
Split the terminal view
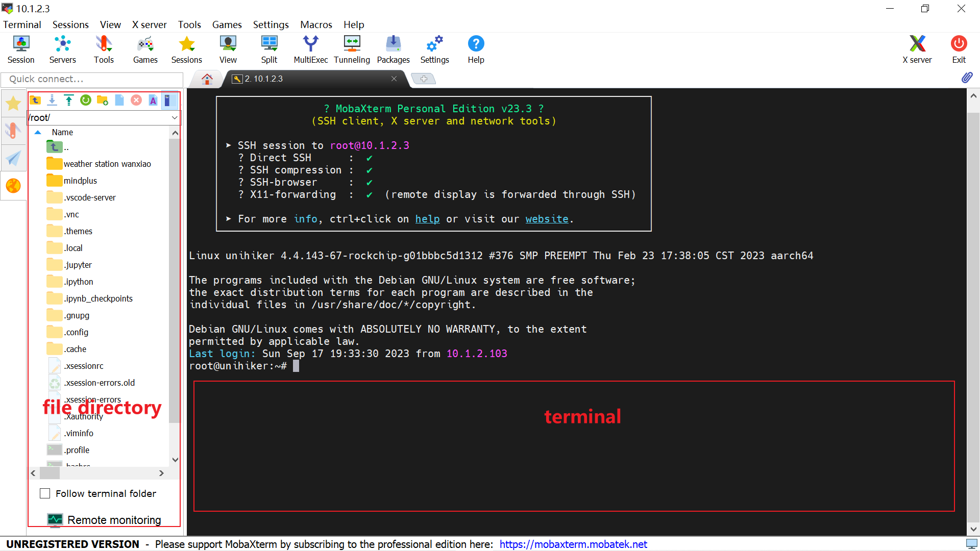[x=269, y=48]
